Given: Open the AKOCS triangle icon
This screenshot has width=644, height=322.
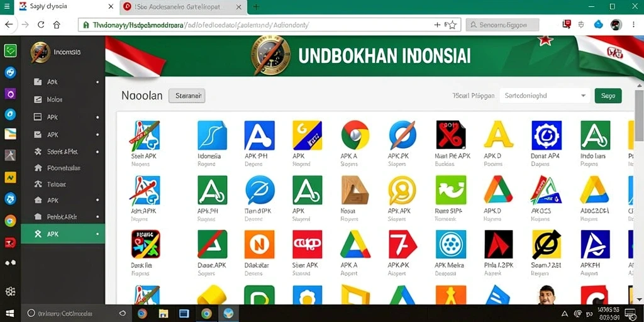Looking at the screenshot, I should click(x=547, y=190).
